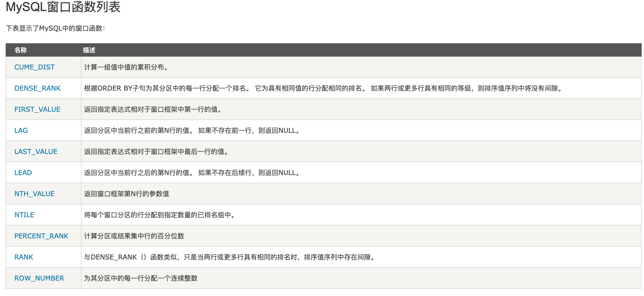Click the RANK function link
644x296 pixels.
click(x=24, y=257)
